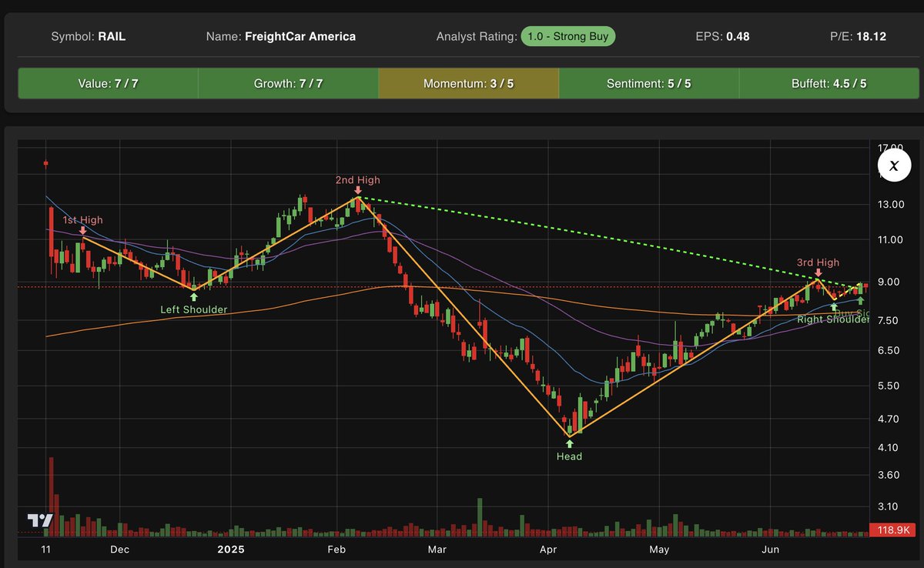Viewport: 924px width, 568px height.
Task: Click the 1.0 Strong Buy rating badge
Action: (x=567, y=36)
